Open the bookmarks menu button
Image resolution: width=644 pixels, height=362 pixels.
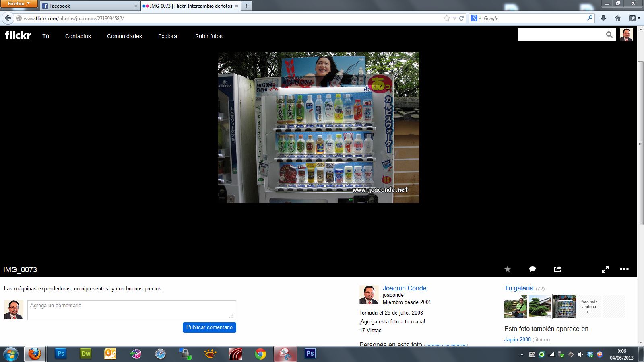coord(634,18)
